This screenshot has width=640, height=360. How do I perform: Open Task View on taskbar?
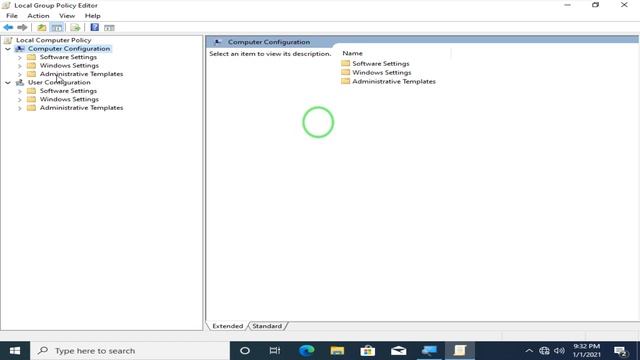point(275,351)
